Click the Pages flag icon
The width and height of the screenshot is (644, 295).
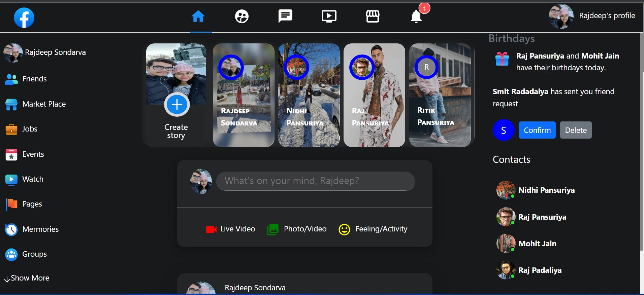point(11,204)
